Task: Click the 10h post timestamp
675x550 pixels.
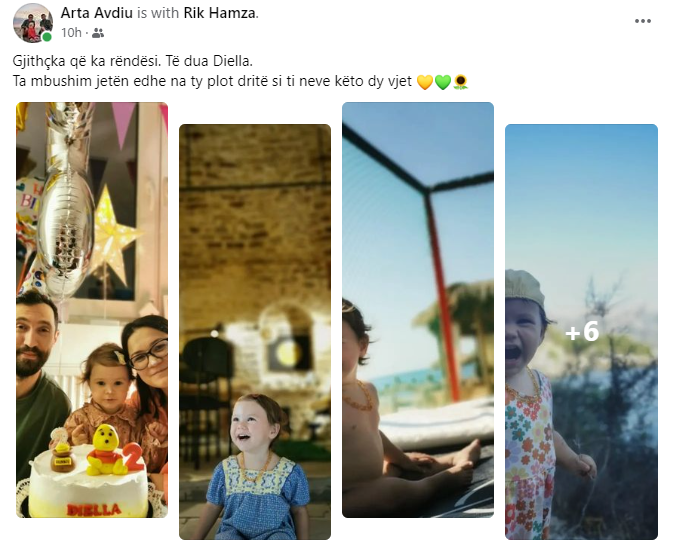Action: (71, 33)
